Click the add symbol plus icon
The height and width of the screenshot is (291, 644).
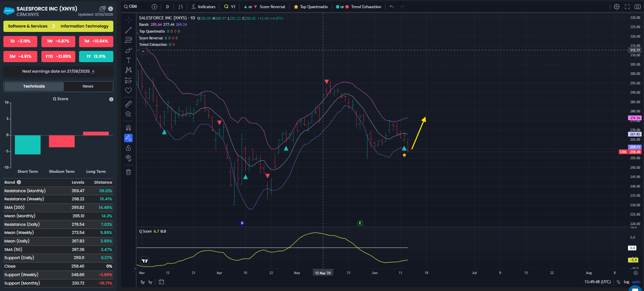point(154,7)
